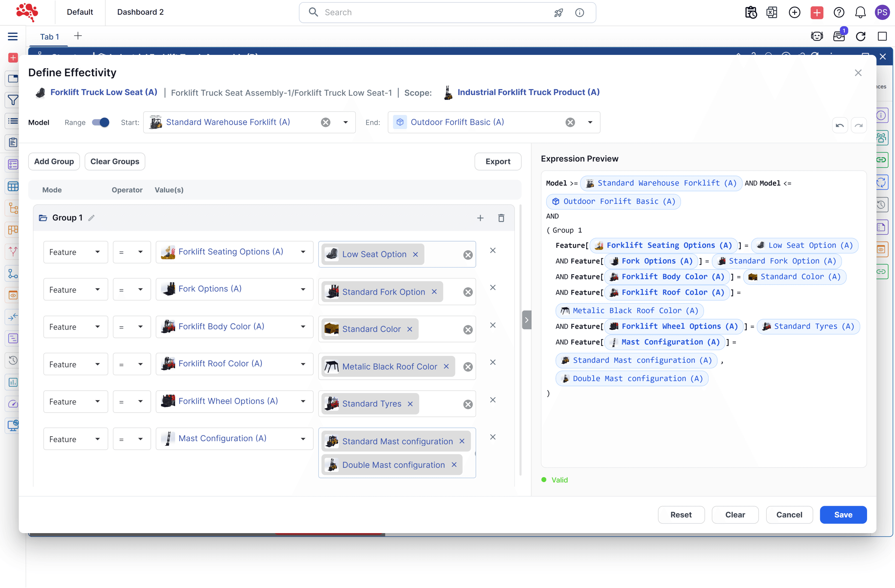
Task: Add a row using Group 1 plus icon
Action: coord(480,218)
